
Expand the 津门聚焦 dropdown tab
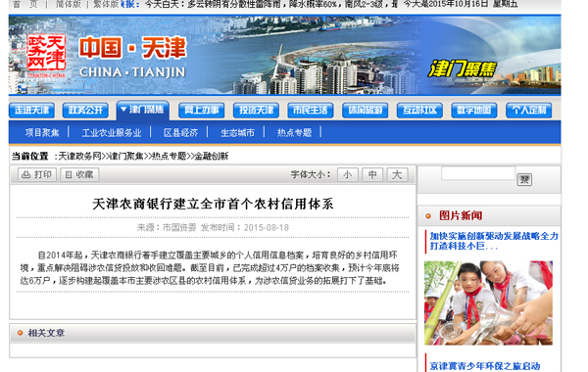coord(142,110)
